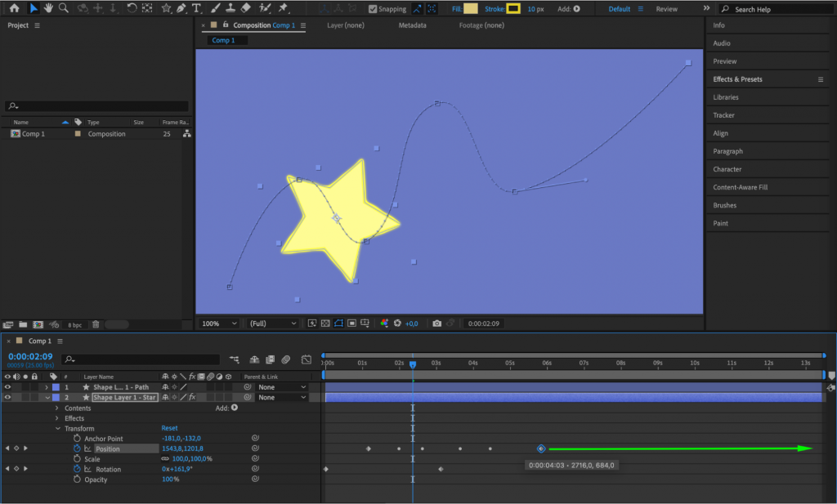
Task: Open the None parent dropdown for layer 2
Action: tap(282, 397)
